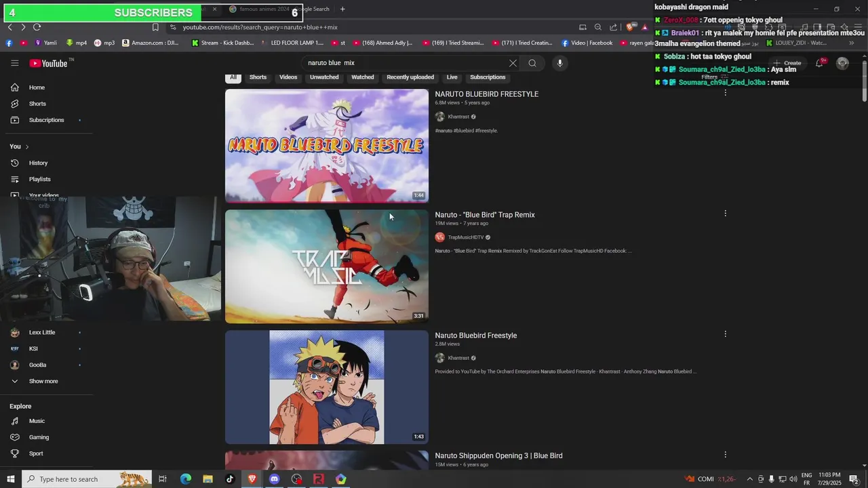Select the Recently uploaded filter chip
The width and height of the screenshot is (868, 488).
410,77
